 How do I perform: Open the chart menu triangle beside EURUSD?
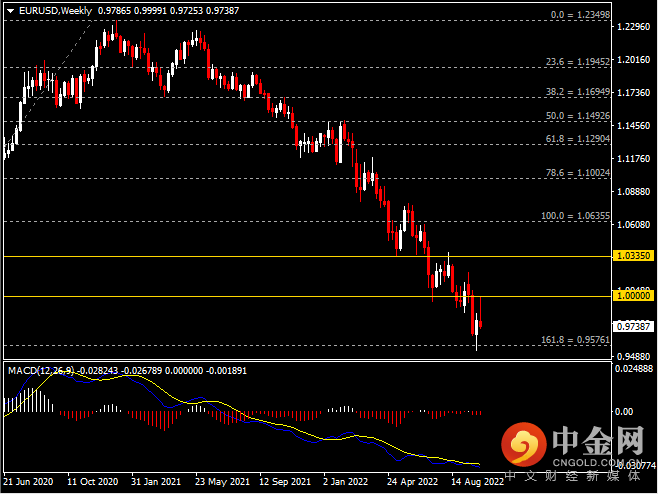10,11
